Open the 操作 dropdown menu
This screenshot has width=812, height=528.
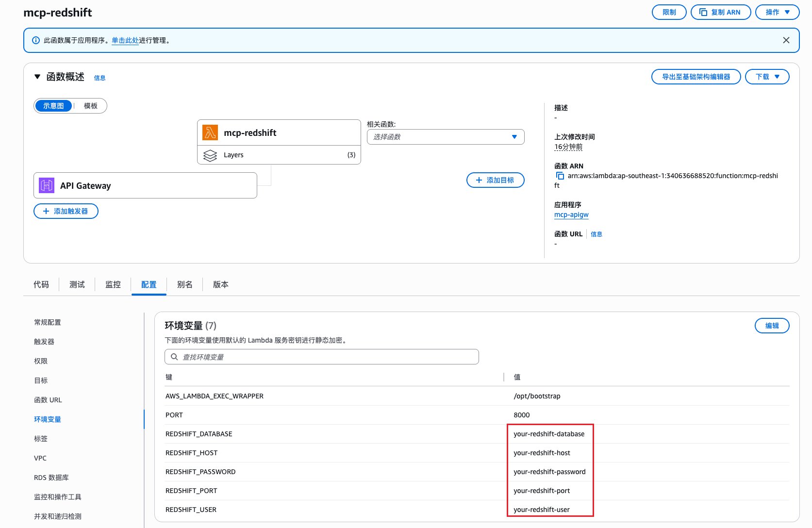pos(778,12)
